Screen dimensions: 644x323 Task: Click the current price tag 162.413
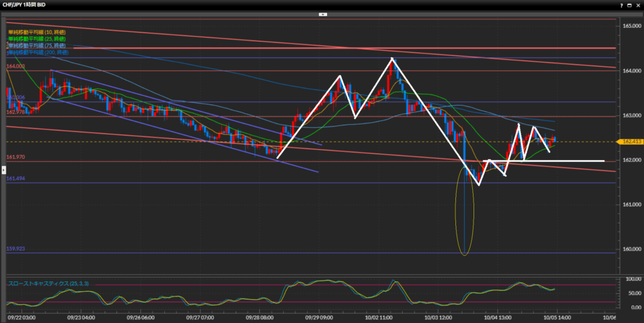(x=629, y=142)
